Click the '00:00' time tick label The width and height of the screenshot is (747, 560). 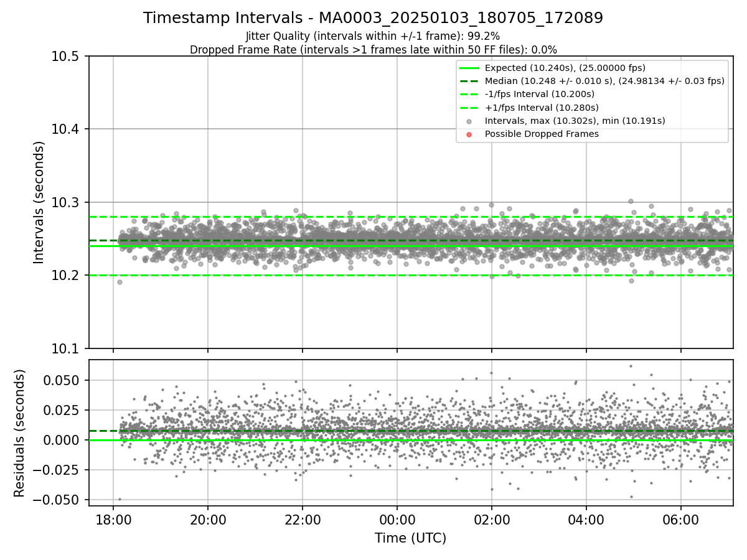tap(397, 519)
